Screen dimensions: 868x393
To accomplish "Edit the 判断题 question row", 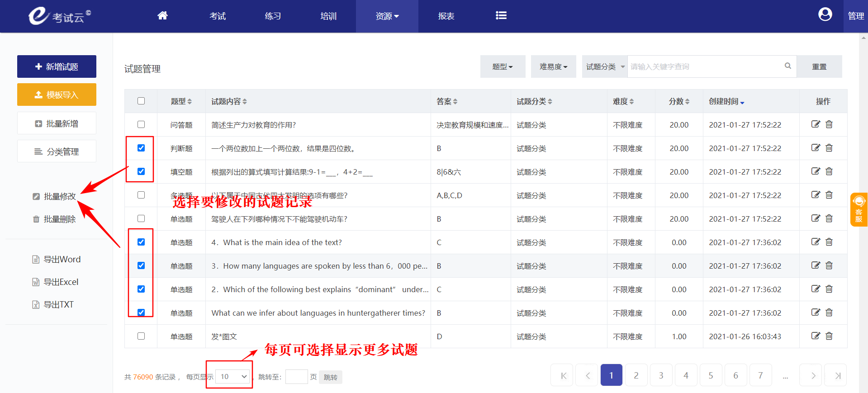I will [816, 148].
